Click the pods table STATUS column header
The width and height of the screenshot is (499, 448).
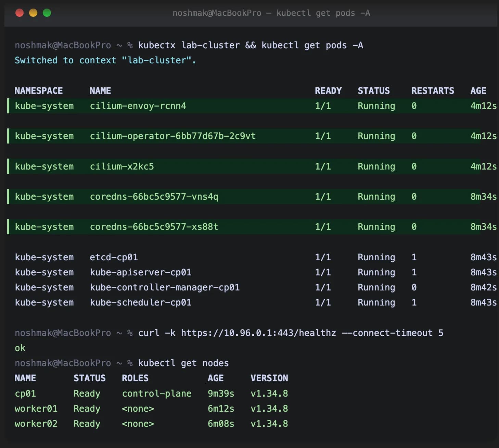click(x=374, y=91)
